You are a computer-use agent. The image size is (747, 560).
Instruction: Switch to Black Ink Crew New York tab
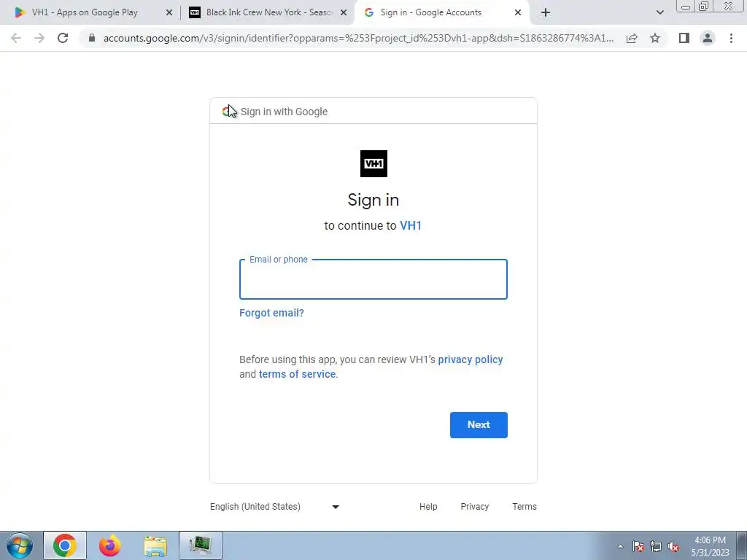(268, 12)
